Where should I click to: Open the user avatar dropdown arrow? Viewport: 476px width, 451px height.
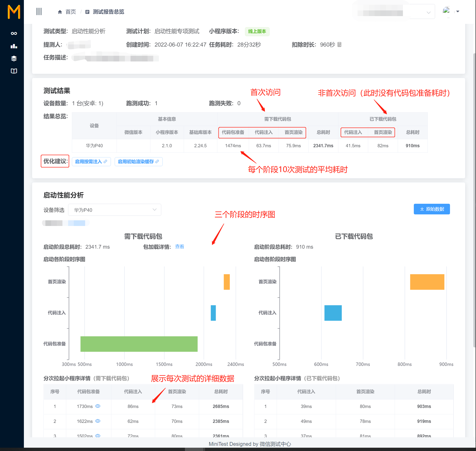click(458, 11)
